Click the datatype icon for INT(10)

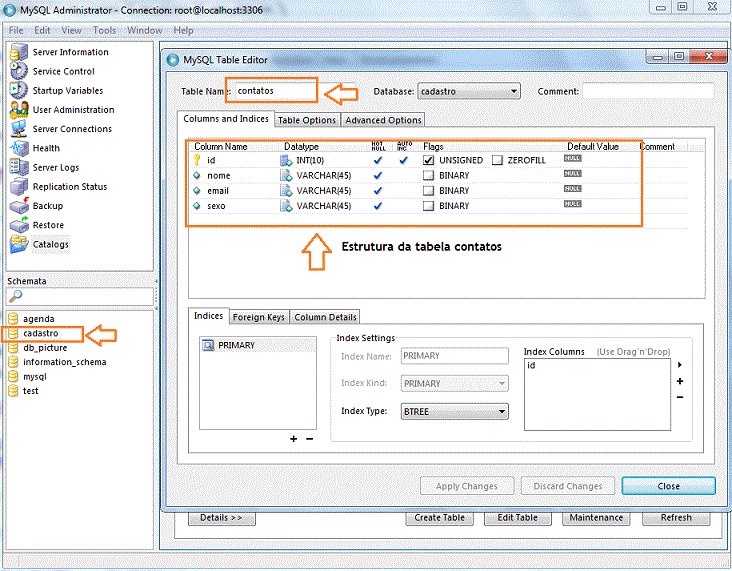pyautogui.click(x=286, y=160)
